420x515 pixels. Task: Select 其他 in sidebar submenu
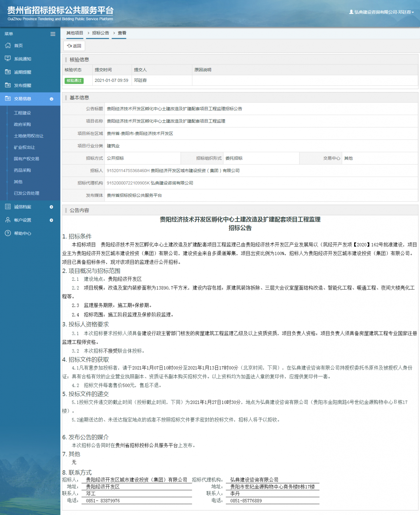(18, 182)
